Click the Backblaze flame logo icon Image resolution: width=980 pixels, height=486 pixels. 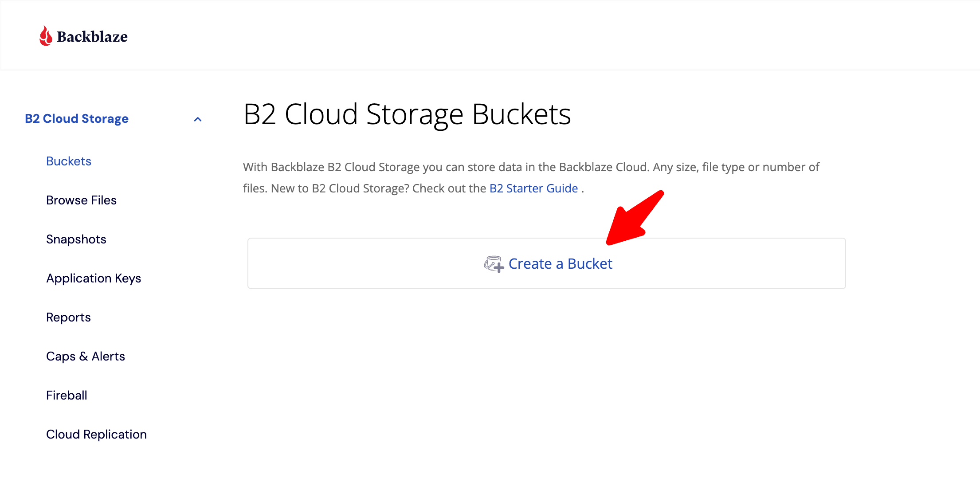coord(46,36)
